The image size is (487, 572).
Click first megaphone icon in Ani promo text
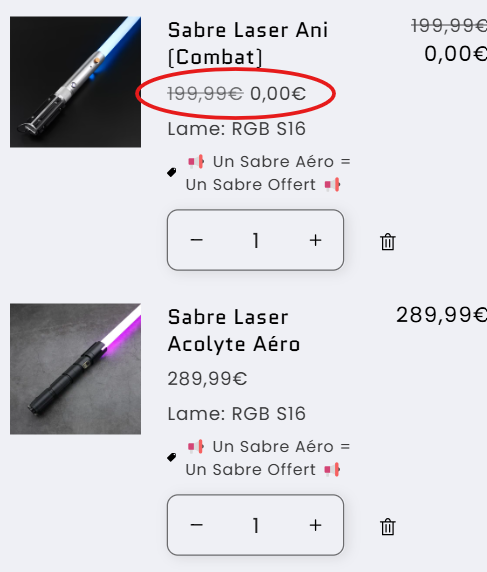[196, 162]
